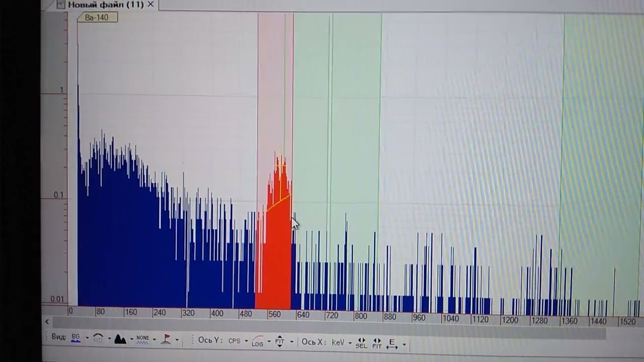Open the BG view dropdown arrow
The width and height of the screenshot is (644, 362).
pos(87,338)
